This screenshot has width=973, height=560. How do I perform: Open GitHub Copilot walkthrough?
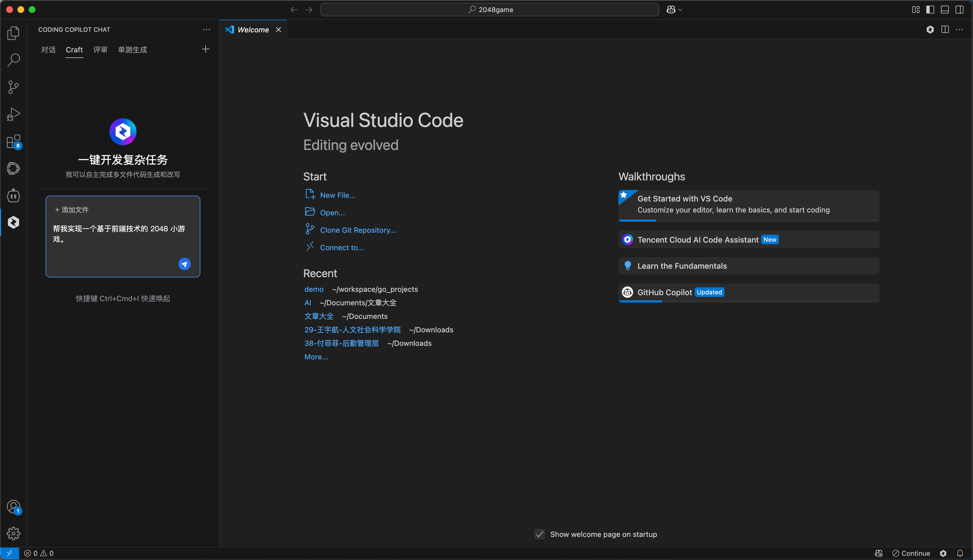(748, 293)
